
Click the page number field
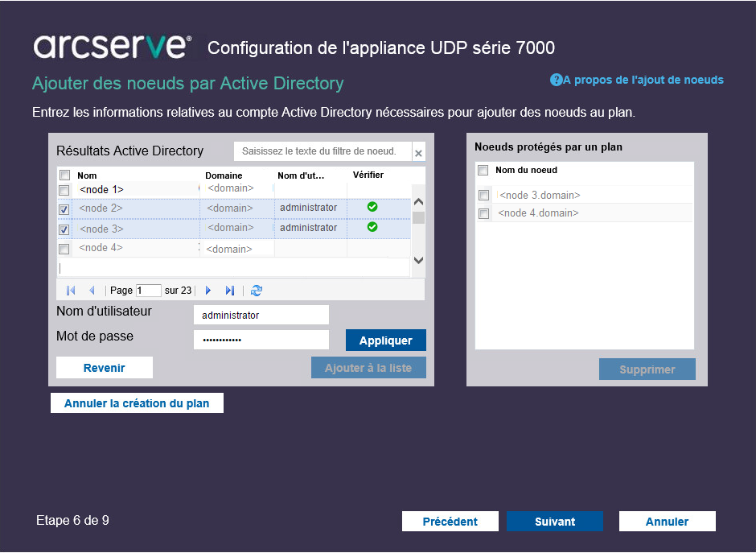pyautogui.click(x=149, y=291)
